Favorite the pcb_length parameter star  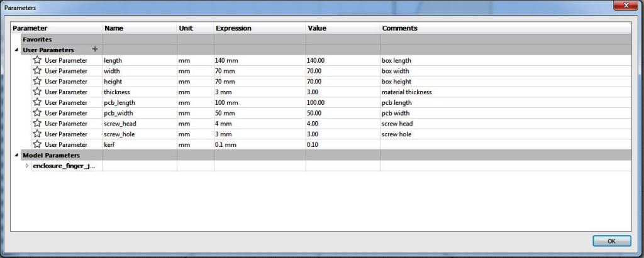tap(37, 102)
